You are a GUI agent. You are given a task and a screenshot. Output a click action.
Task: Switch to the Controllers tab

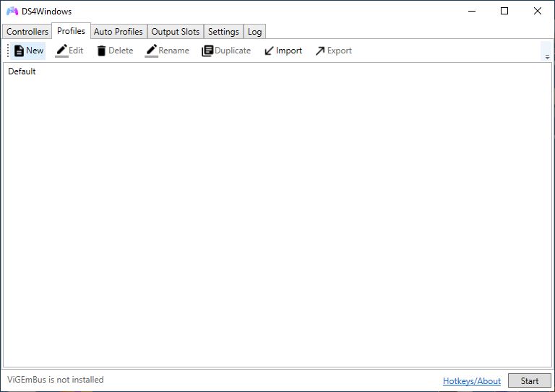pyautogui.click(x=27, y=32)
